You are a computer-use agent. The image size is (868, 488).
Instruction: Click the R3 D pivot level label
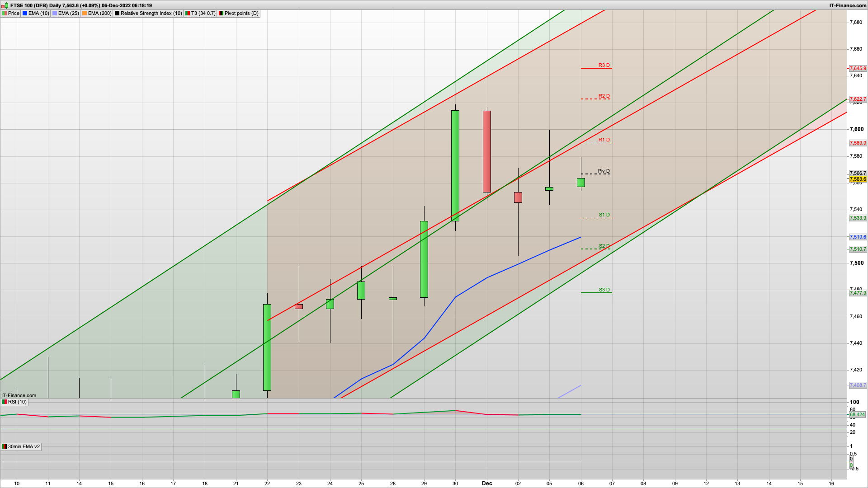pyautogui.click(x=603, y=65)
